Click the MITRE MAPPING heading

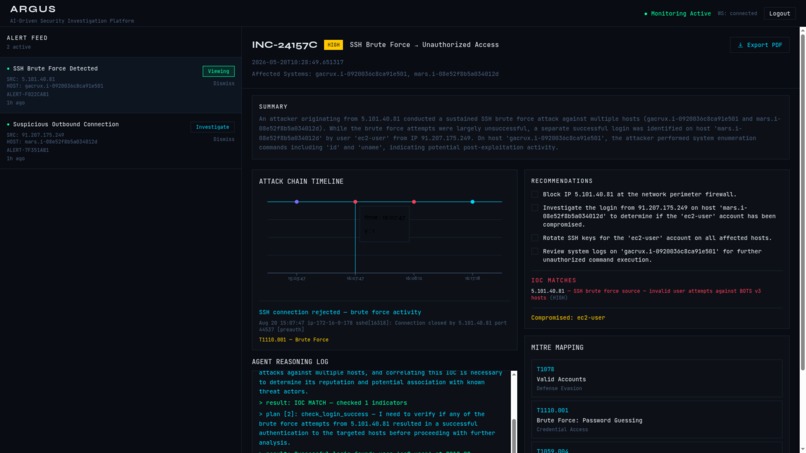click(x=557, y=348)
